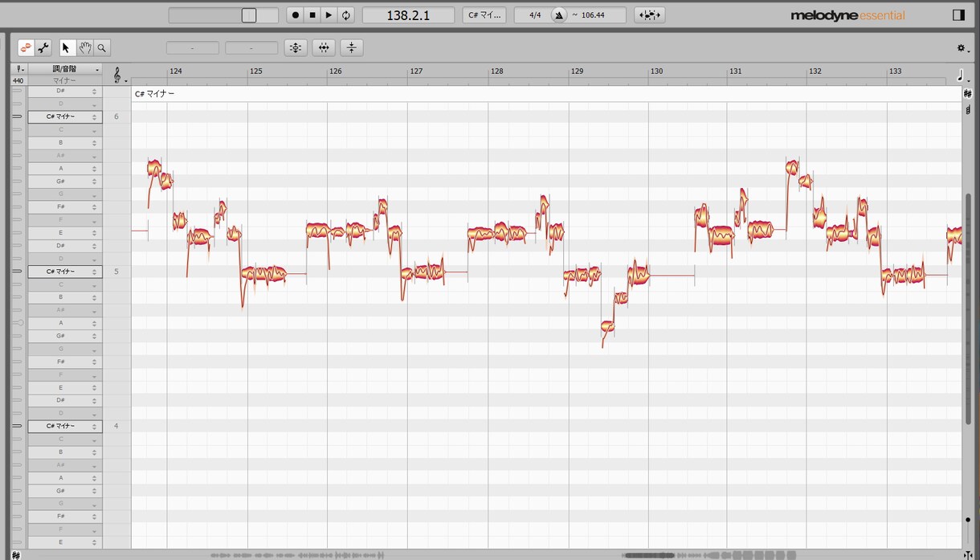The height and width of the screenshot is (560, 980).
Task: Start playback with the play button
Action: click(329, 15)
